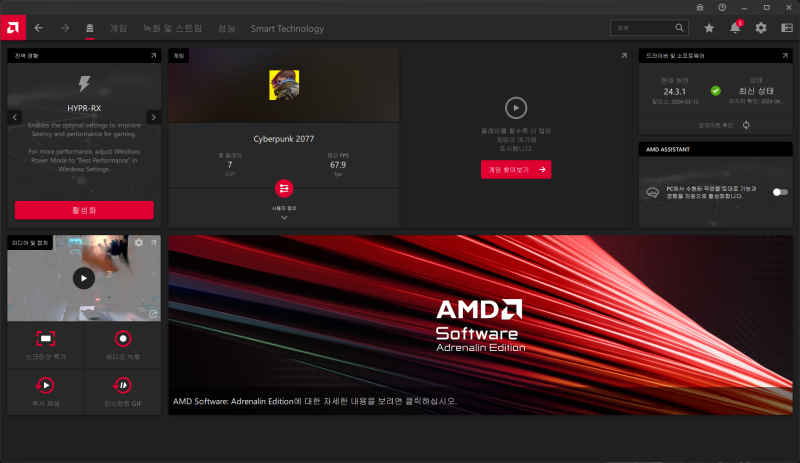The height and width of the screenshot is (463, 800).
Task: Open settings gear icon
Action: [761, 28]
